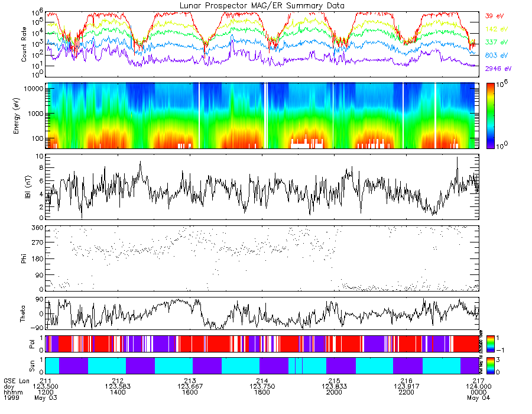
Task: Click the time label '1600'
Action: click(x=190, y=392)
